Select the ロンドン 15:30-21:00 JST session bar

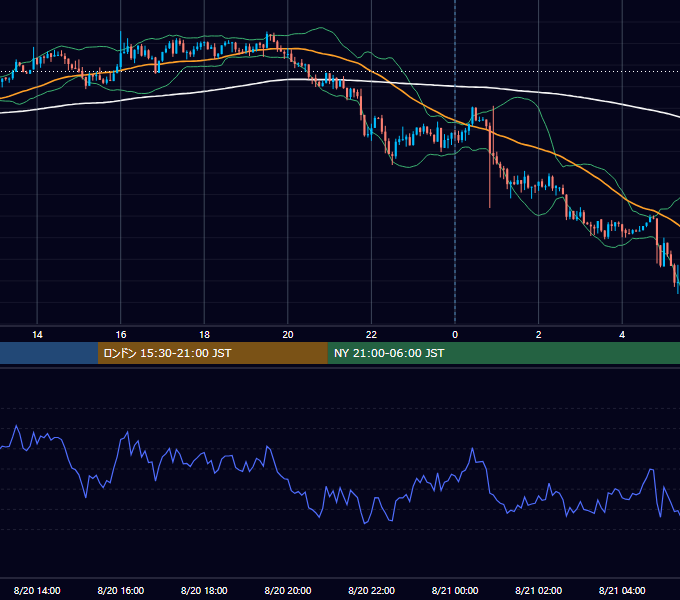(x=212, y=353)
